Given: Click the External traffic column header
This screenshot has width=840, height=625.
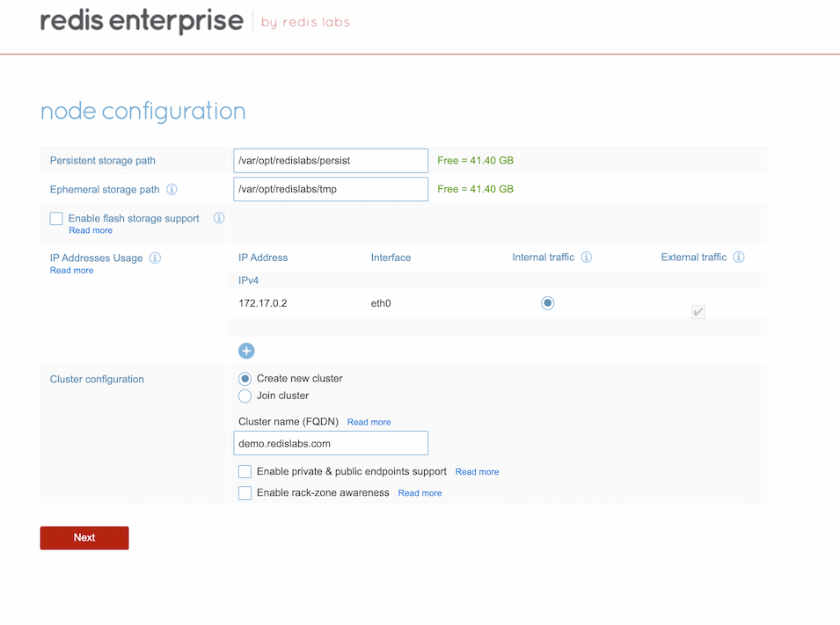Looking at the screenshot, I should (694, 257).
